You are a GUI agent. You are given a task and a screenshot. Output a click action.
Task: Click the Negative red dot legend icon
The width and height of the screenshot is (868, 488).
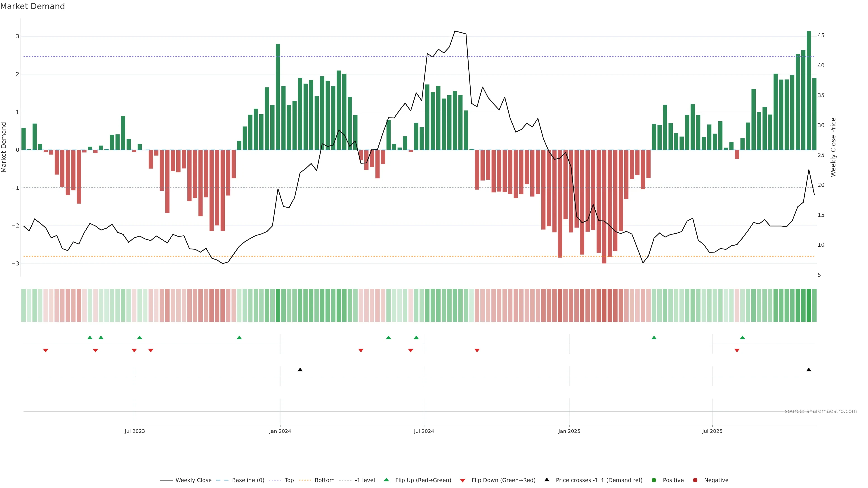pyautogui.click(x=695, y=480)
